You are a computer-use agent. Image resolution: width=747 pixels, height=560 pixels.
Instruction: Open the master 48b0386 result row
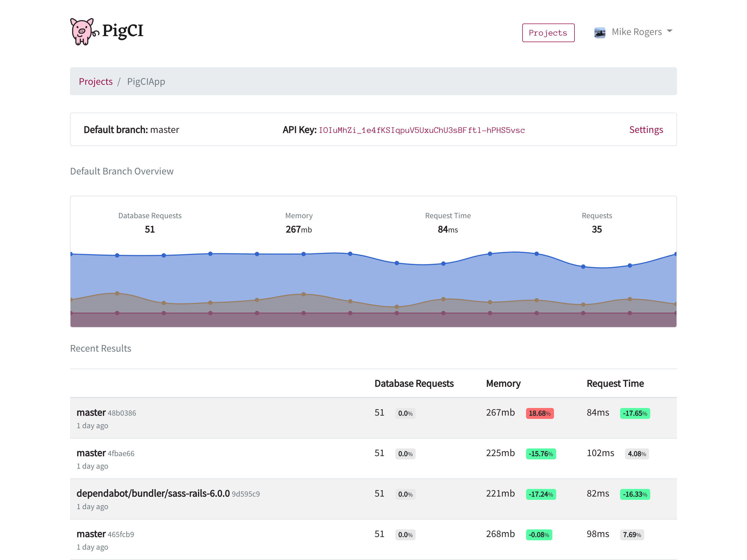(x=91, y=412)
